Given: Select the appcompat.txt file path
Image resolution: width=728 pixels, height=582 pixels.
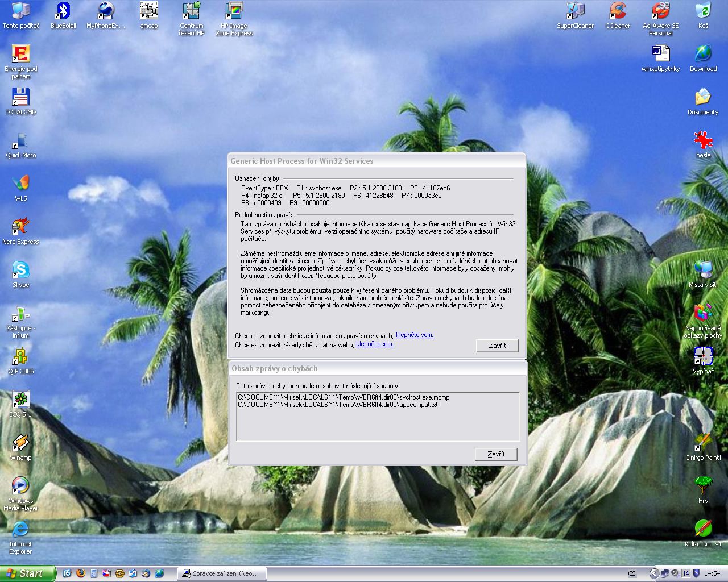Looking at the screenshot, I should (337, 405).
